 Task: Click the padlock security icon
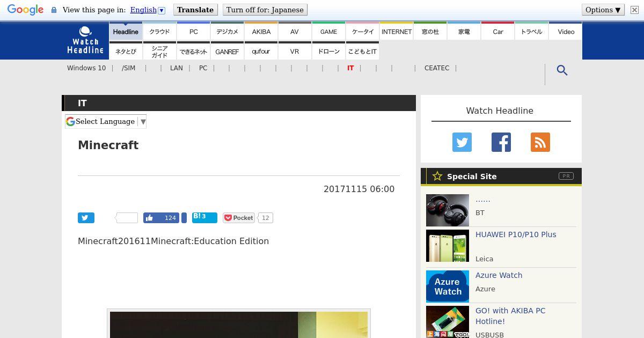54,10
